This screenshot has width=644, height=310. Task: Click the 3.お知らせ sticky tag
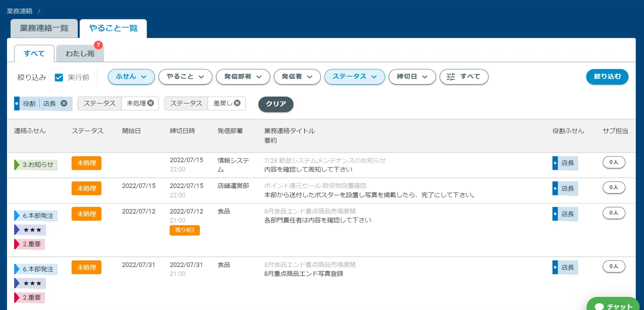(36, 165)
